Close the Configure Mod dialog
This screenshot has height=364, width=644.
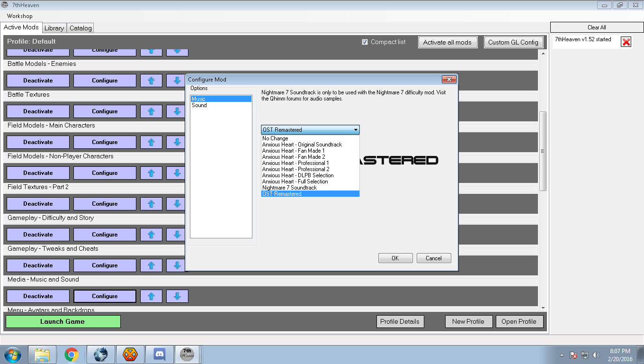(448, 80)
